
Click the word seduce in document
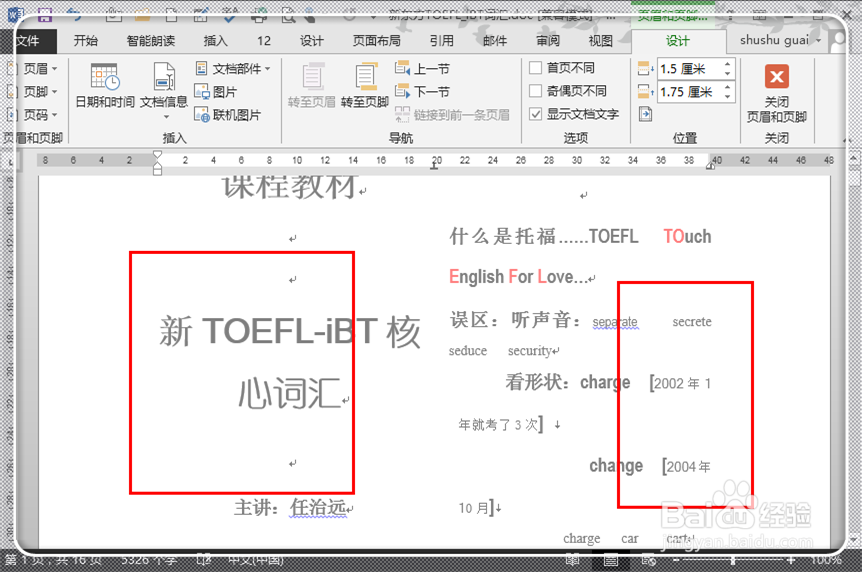[x=468, y=350]
